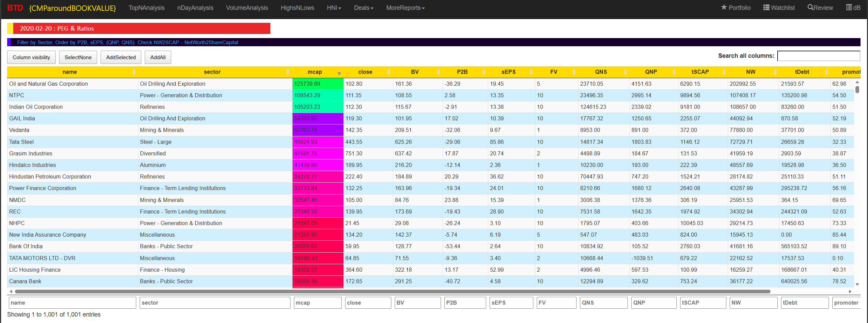Open the Watchlist list icon link
868x323 pixels.
(x=779, y=7)
